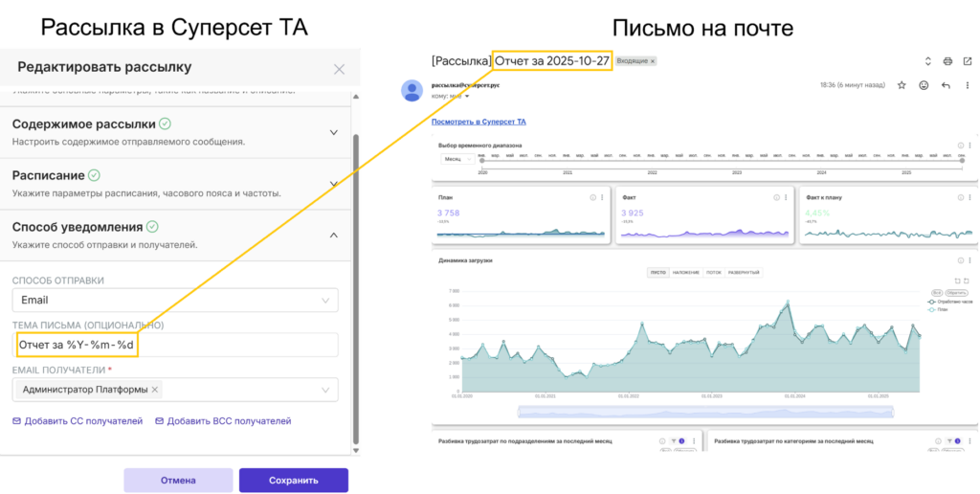Open the Email получатели dropdown arrow

(325, 390)
